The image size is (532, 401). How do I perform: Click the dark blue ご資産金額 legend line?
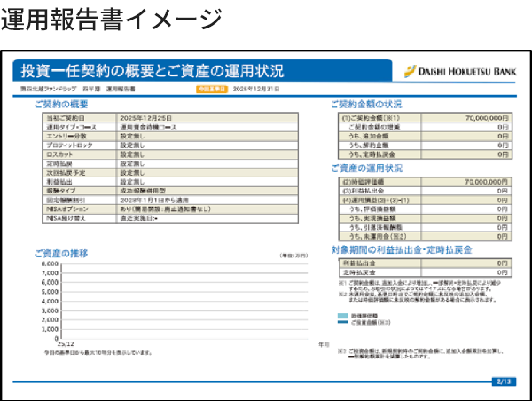344,321
